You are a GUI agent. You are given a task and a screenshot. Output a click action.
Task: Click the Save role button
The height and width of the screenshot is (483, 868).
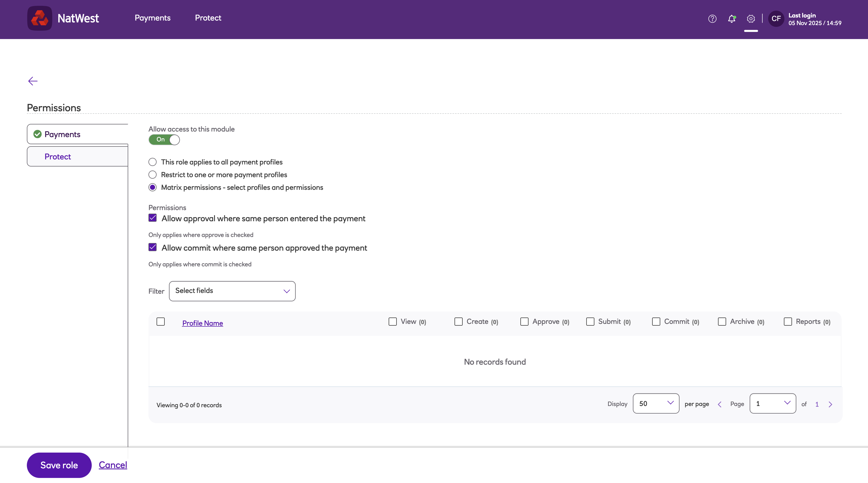tap(59, 465)
